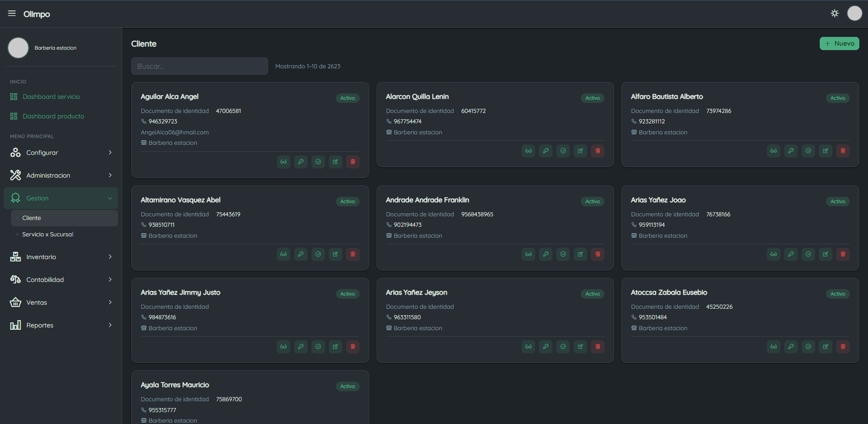The image size is (868, 424).
Task: Edit the Arias Yañez Jimmy Justo client
Action: (x=336, y=347)
